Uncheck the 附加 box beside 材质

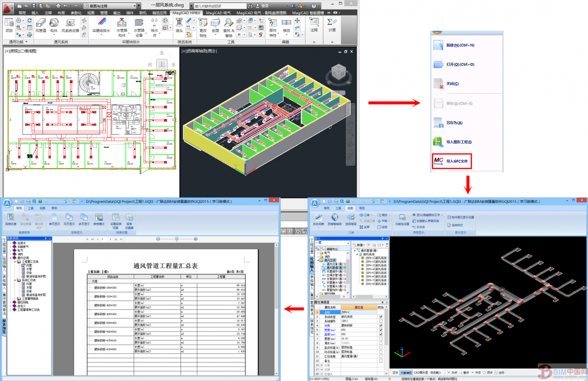click(380, 326)
